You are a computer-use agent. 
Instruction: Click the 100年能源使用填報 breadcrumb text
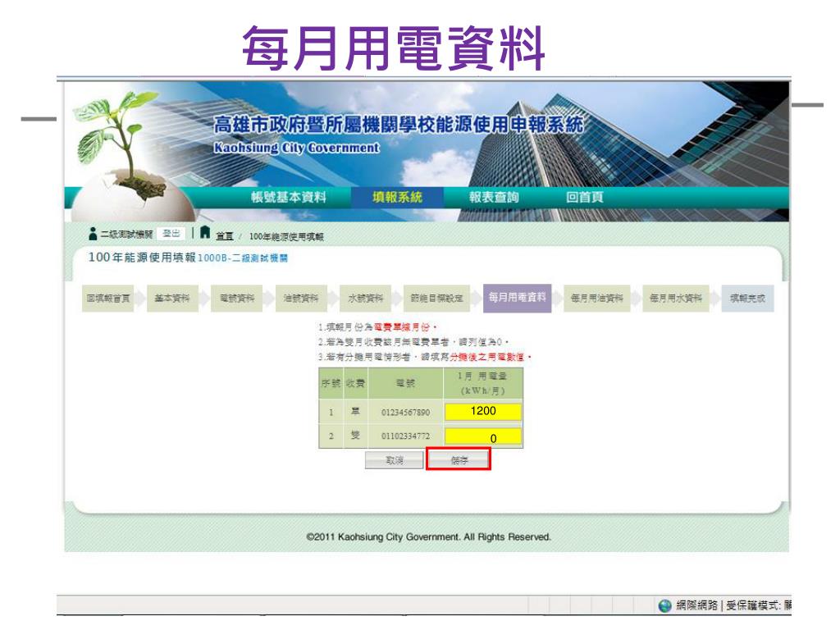(286, 236)
